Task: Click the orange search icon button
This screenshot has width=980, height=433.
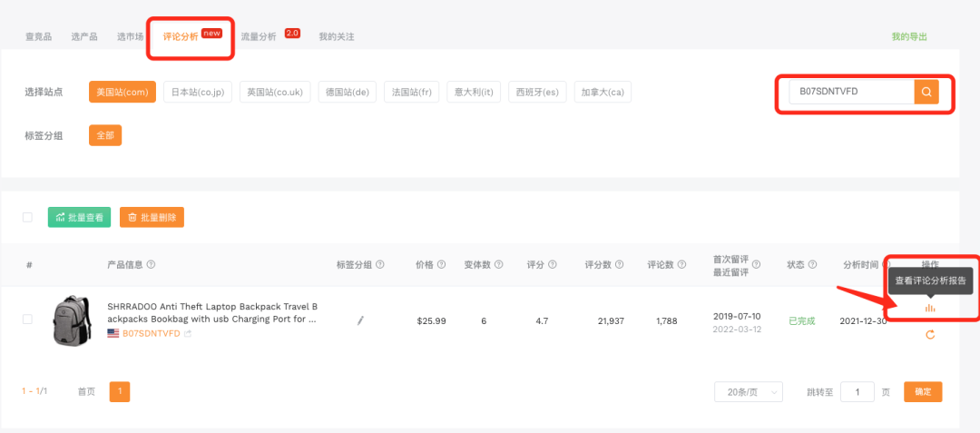Action: pyautogui.click(x=926, y=92)
